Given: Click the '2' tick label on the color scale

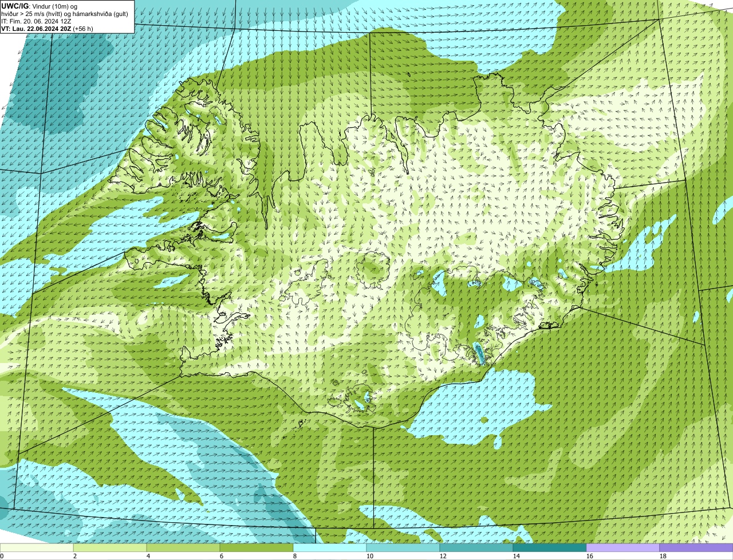Looking at the screenshot, I should (x=75, y=556).
